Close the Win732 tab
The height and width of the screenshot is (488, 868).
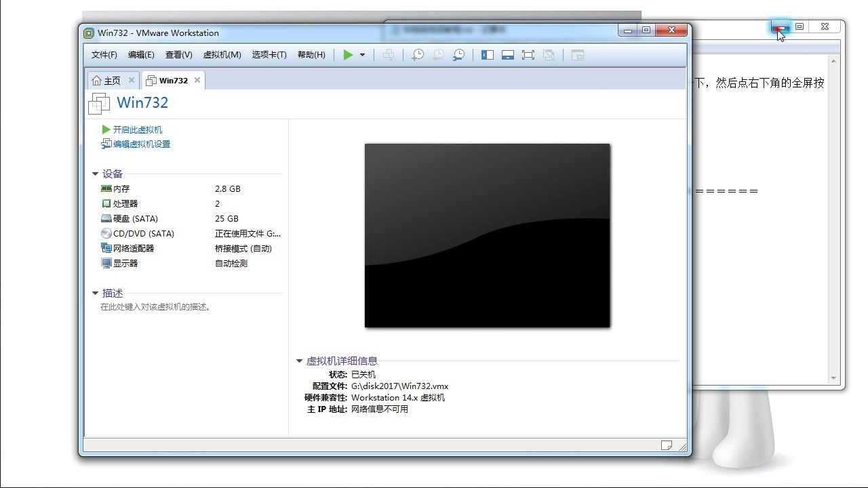(197, 80)
